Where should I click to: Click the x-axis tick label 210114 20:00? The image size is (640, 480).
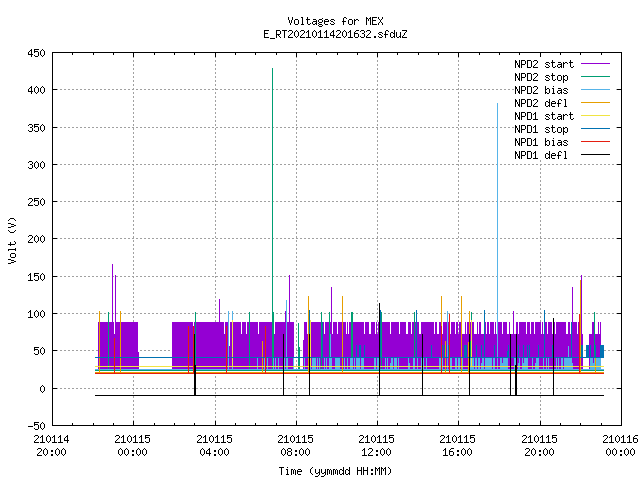pos(51,446)
